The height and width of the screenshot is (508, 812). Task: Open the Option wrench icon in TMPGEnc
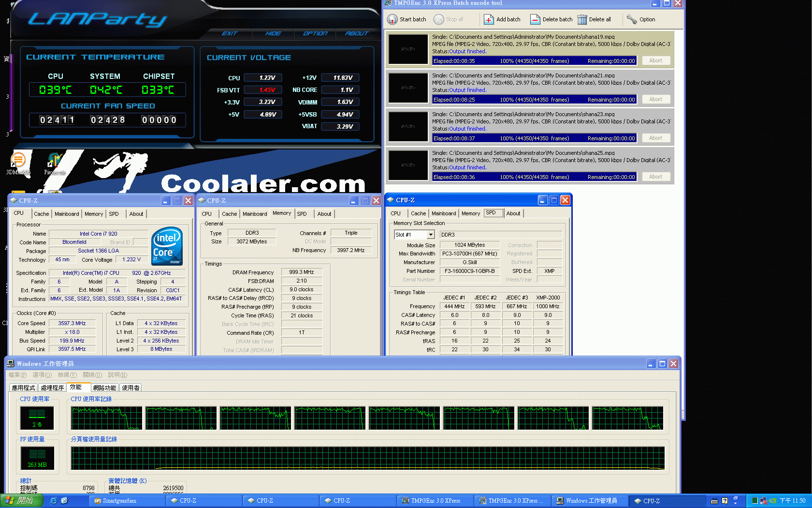632,19
